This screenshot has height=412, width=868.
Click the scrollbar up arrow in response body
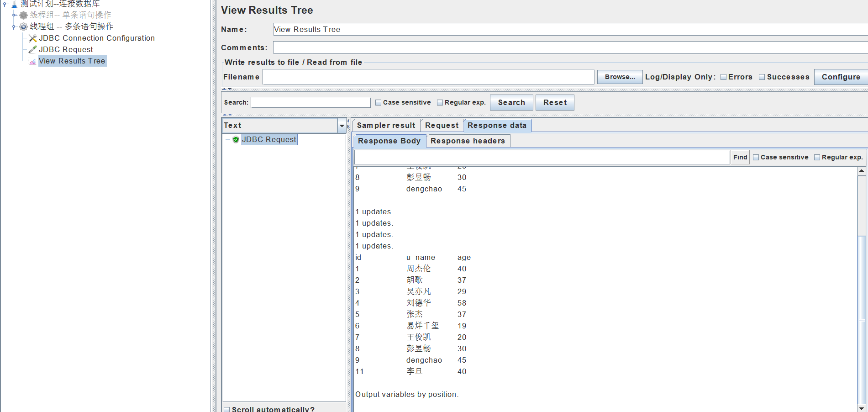(861, 171)
